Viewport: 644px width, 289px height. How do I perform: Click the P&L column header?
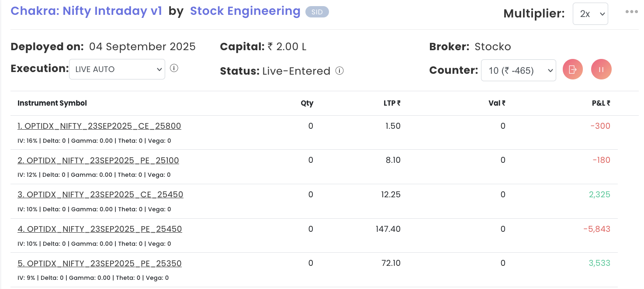[x=601, y=103]
